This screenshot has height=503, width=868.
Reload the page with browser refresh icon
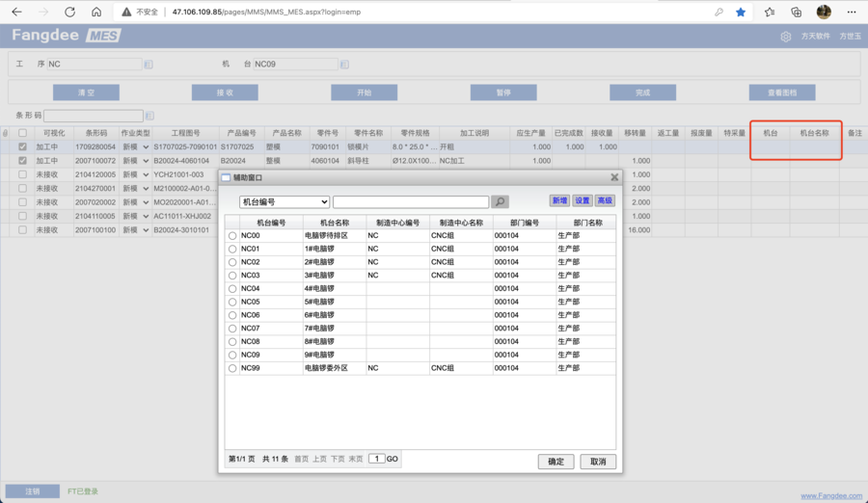click(69, 13)
